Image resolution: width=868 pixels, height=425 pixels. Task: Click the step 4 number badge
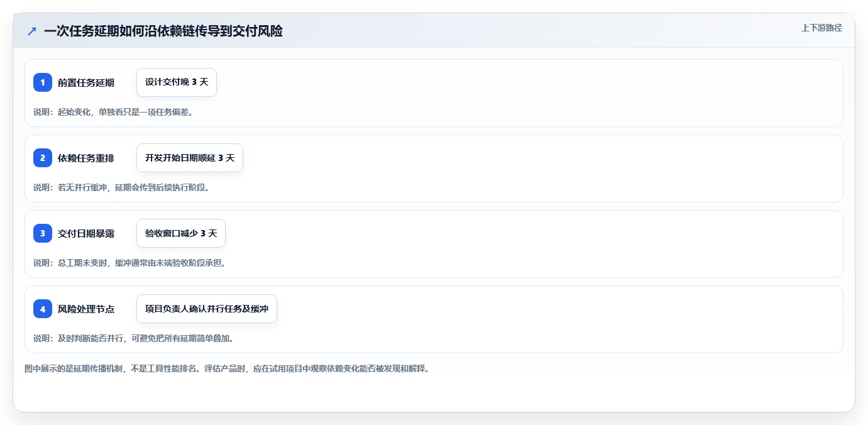click(43, 309)
